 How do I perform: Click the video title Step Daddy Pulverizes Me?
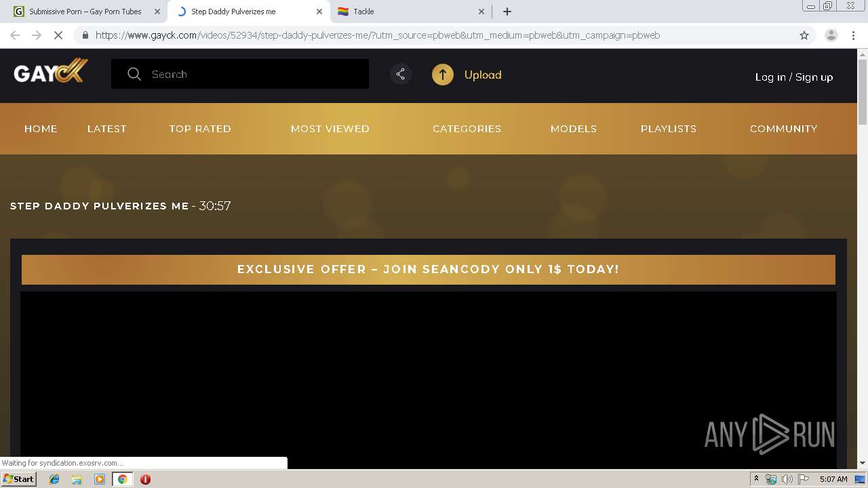point(100,206)
